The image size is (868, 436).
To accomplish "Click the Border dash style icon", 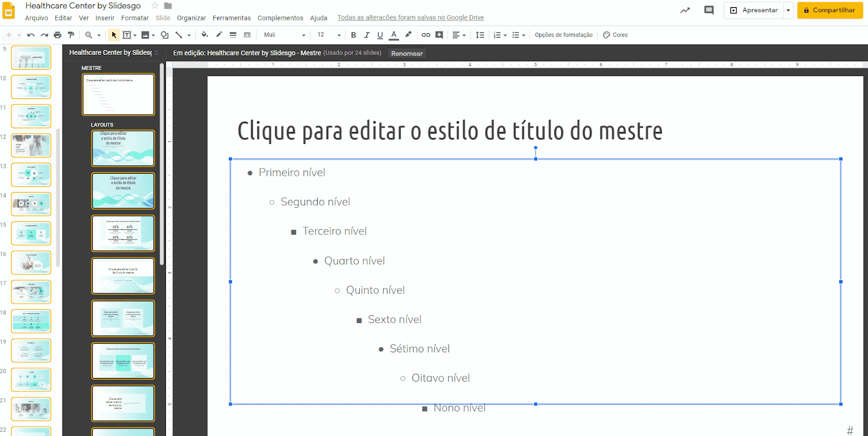I will [x=247, y=35].
